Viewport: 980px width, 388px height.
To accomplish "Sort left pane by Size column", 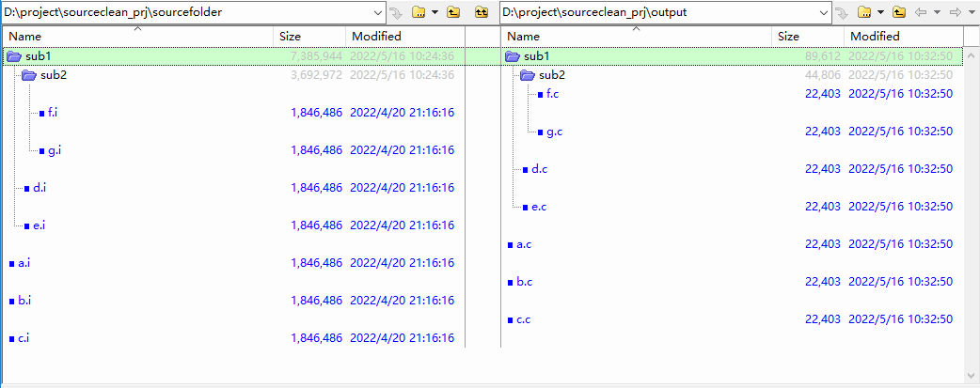I will (290, 36).
